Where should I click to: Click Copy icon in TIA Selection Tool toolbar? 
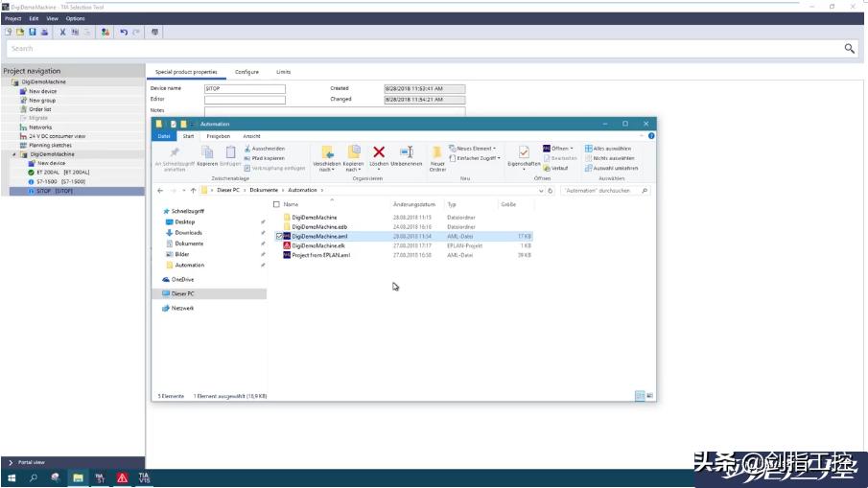pos(75,32)
